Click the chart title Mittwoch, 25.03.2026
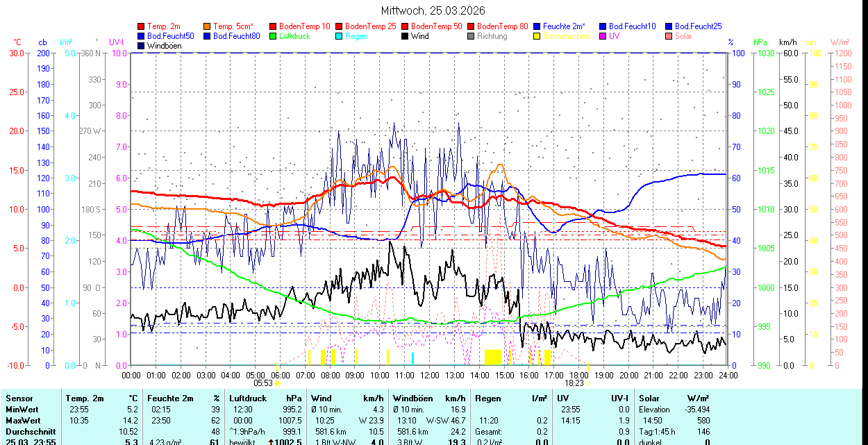 coord(433,10)
